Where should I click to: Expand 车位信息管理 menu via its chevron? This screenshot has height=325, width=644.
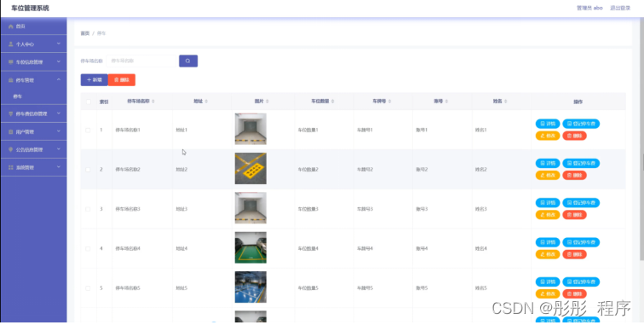(x=59, y=61)
